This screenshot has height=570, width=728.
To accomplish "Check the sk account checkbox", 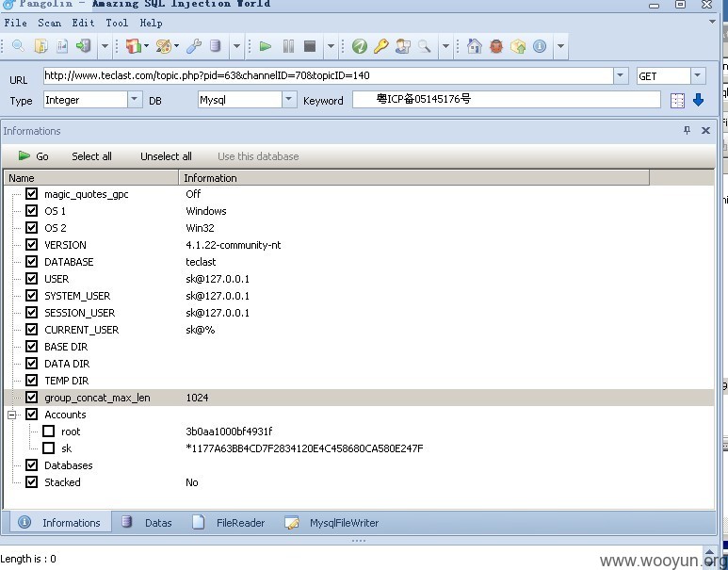I will (x=48, y=448).
